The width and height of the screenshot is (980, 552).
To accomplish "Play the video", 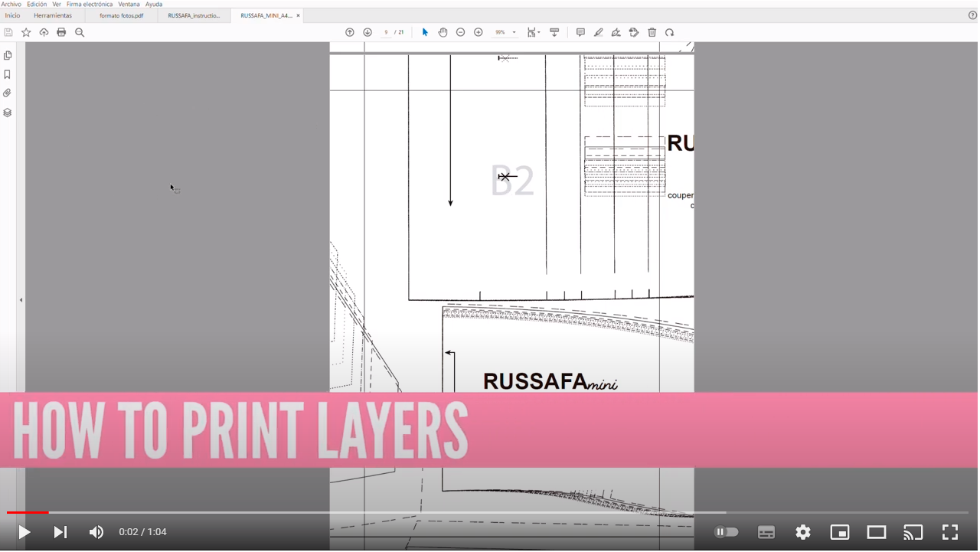I will coord(23,531).
